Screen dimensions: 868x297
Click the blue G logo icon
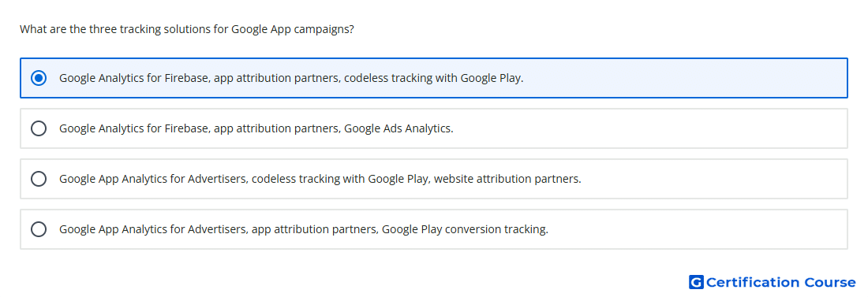pyautogui.click(x=696, y=282)
